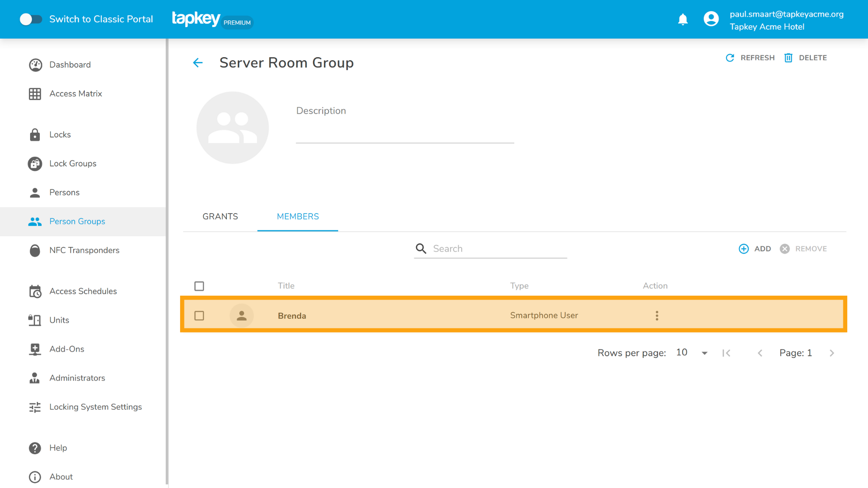
Task: Click the Locks padlock icon
Action: tap(35, 135)
